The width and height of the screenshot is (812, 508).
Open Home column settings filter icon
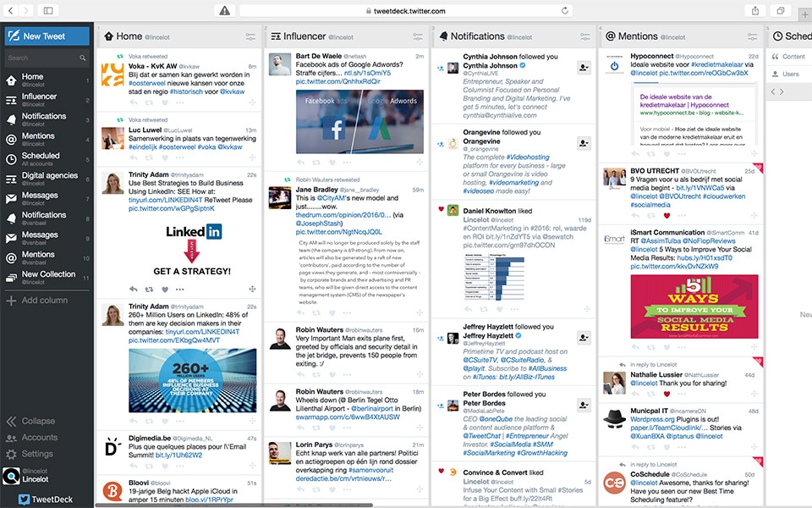point(250,36)
